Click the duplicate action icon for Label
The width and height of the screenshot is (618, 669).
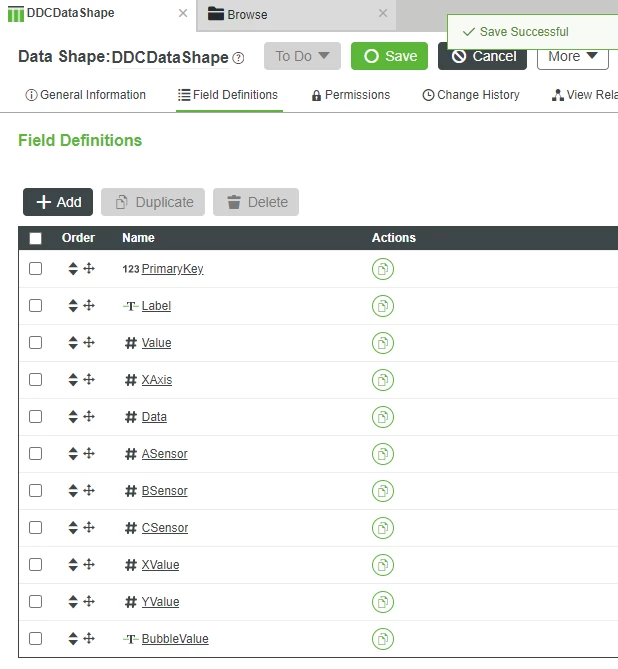pos(382,306)
